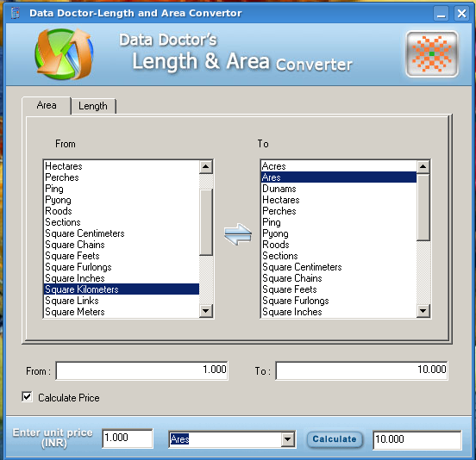Untick the Calculate Price checkbox
476x460 pixels.
click(x=27, y=396)
